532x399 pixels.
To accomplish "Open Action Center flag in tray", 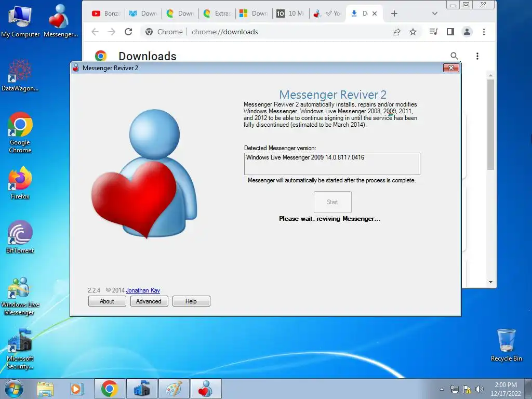I will pos(467,389).
